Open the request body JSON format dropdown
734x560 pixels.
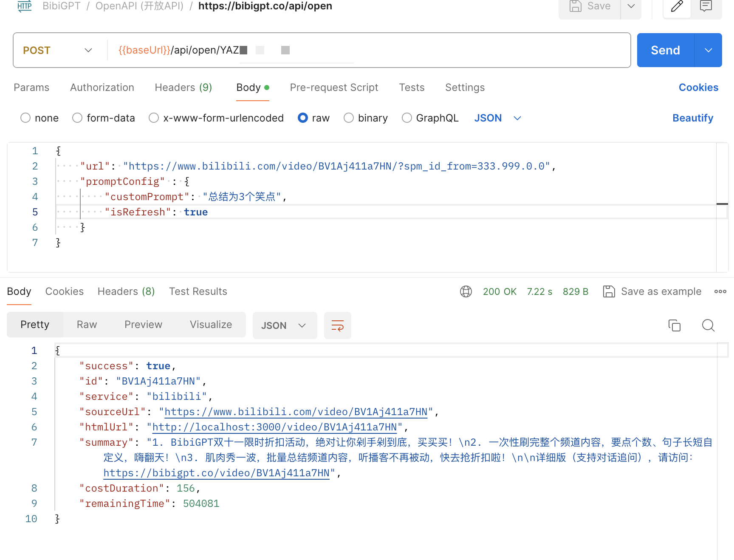click(x=497, y=118)
